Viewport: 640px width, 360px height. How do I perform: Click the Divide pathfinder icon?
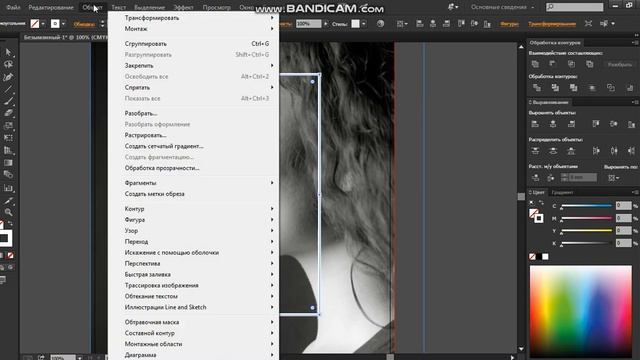click(x=537, y=88)
